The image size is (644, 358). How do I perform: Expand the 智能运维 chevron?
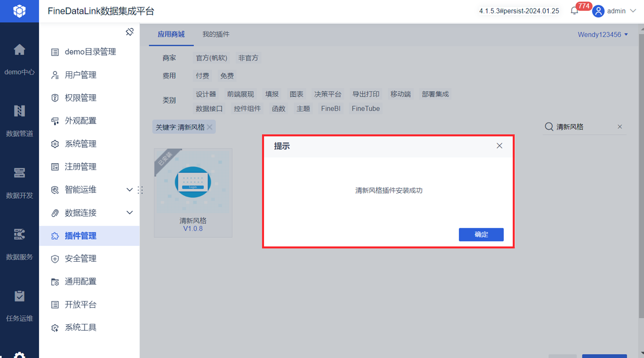[x=130, y=189]
